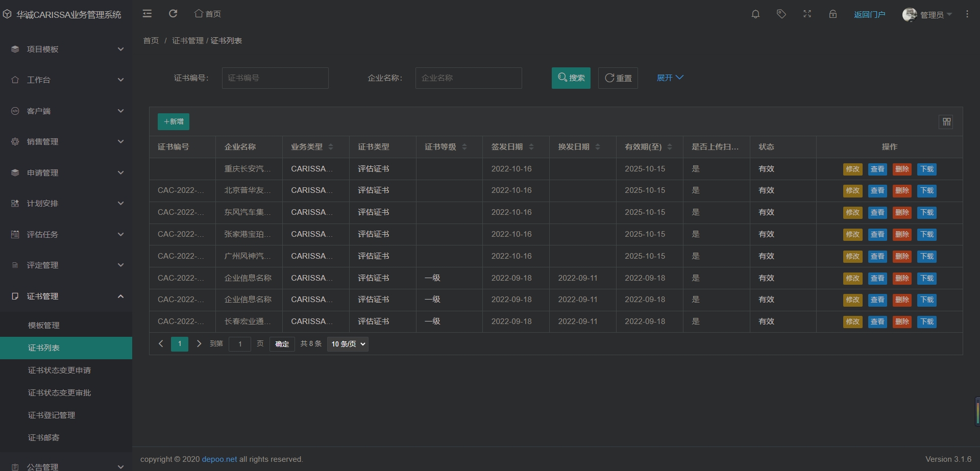Click the 申请管理 sidebar icon
Image resolution: width=980 pixels, height=471 pixels.
coord(15,172)
